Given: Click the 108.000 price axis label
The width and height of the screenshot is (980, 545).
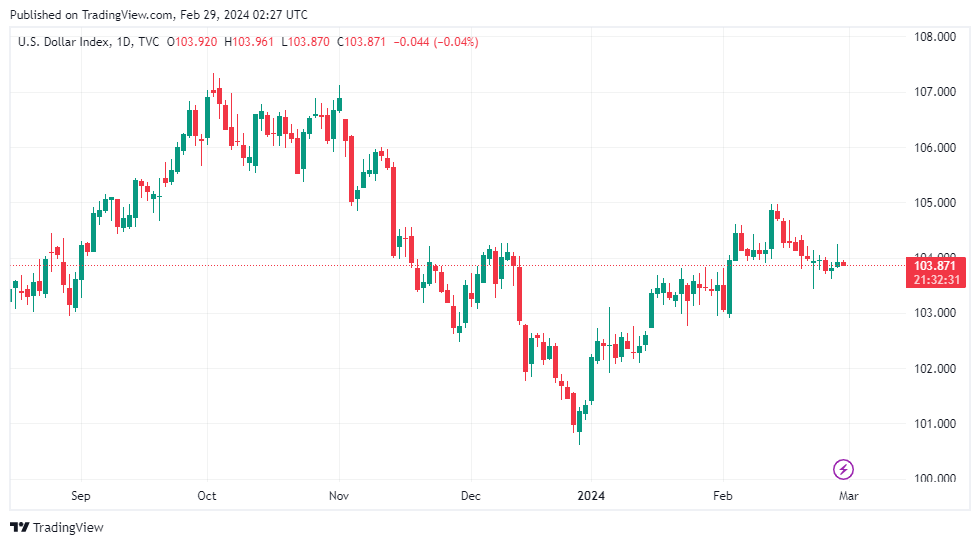Looking at the screenshot, I should point(934,37).
